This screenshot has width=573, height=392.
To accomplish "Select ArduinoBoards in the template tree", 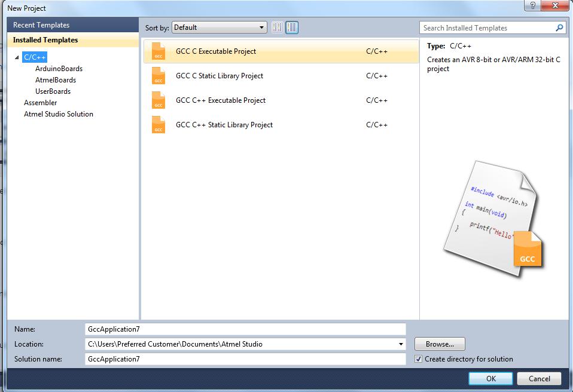I will [59, 69].
